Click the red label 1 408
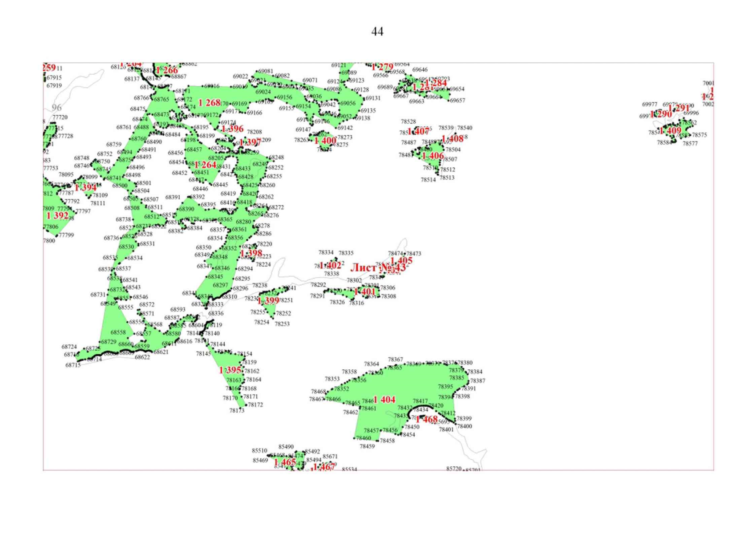 [x=452, y=139]
